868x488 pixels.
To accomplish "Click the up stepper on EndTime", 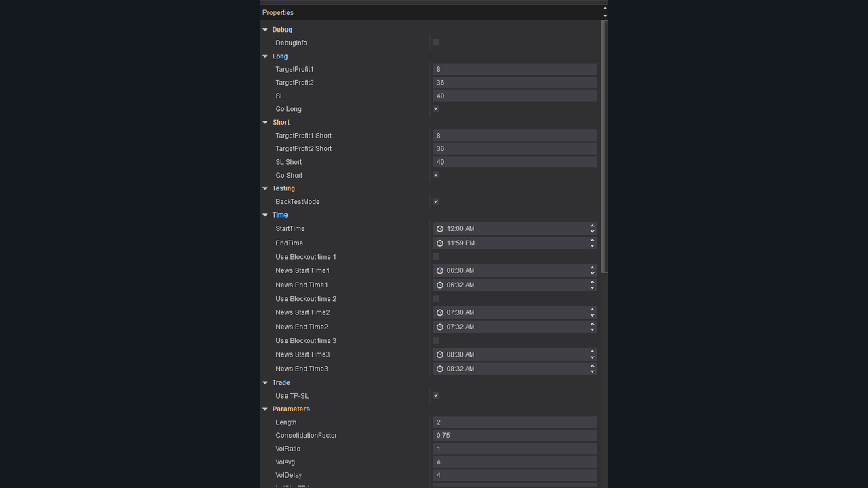I will 591,240.
